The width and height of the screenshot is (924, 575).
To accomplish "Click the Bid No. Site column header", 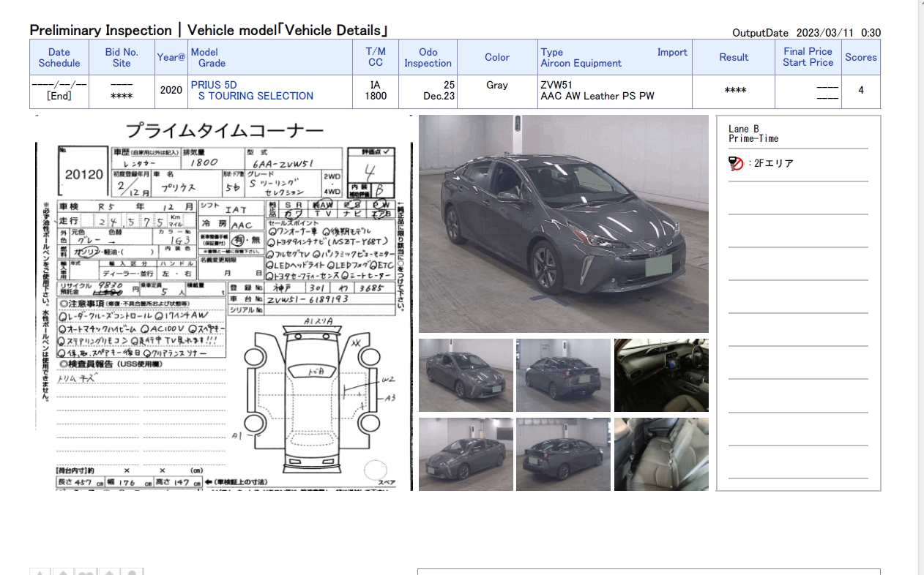I will pyautogui.click(x=122, y=57).
